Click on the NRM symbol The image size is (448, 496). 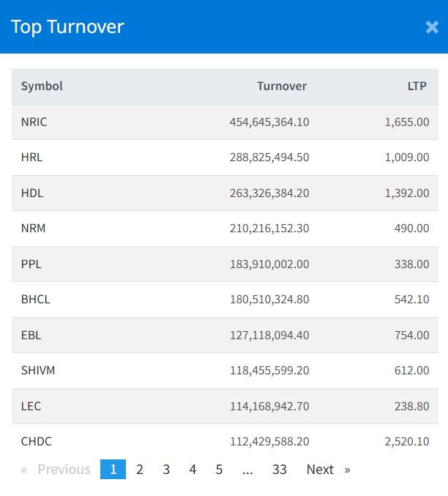[34, 229]
